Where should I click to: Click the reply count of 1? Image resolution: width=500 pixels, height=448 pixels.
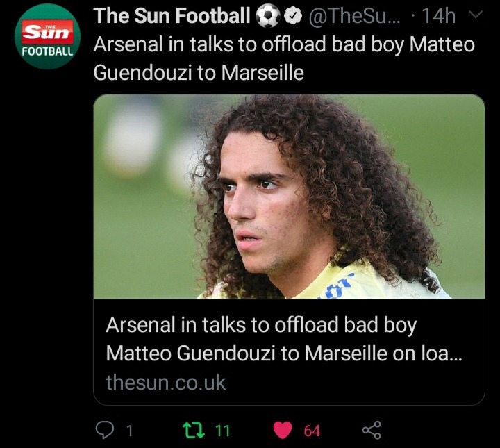coord(128,431)
